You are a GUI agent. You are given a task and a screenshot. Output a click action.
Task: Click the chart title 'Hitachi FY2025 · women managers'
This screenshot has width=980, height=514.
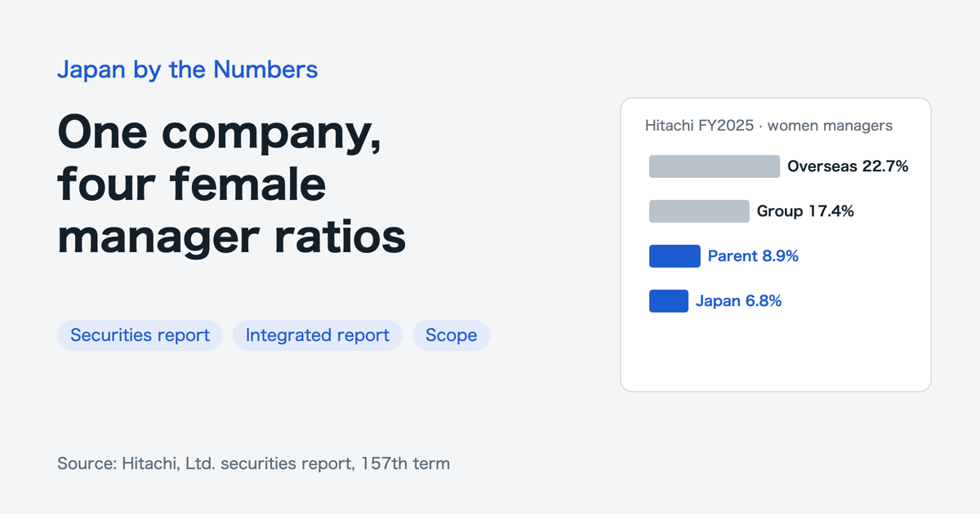click(x=768, y=126)
